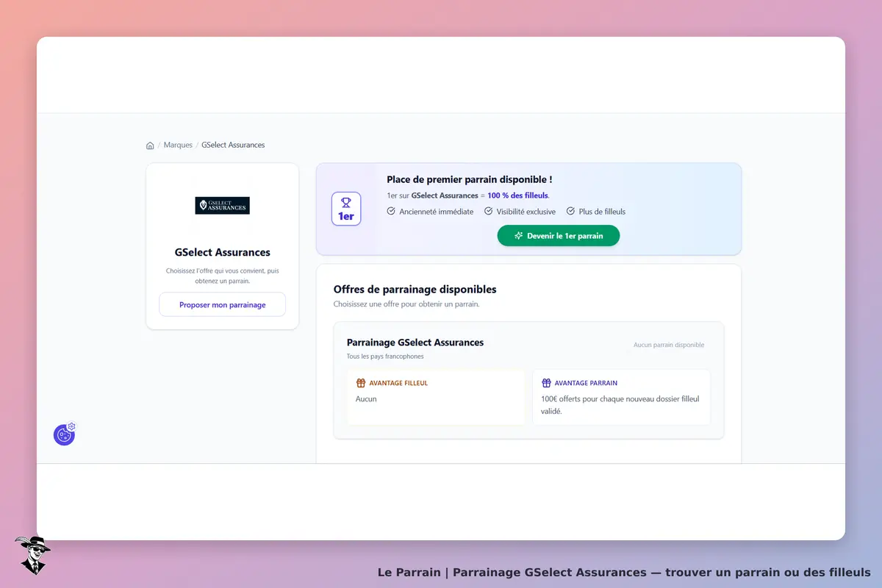Click the 'Aucun' filleul advantage value
Image resolution: width=882 pixels, height=588 pixels.
click(366, 399)
